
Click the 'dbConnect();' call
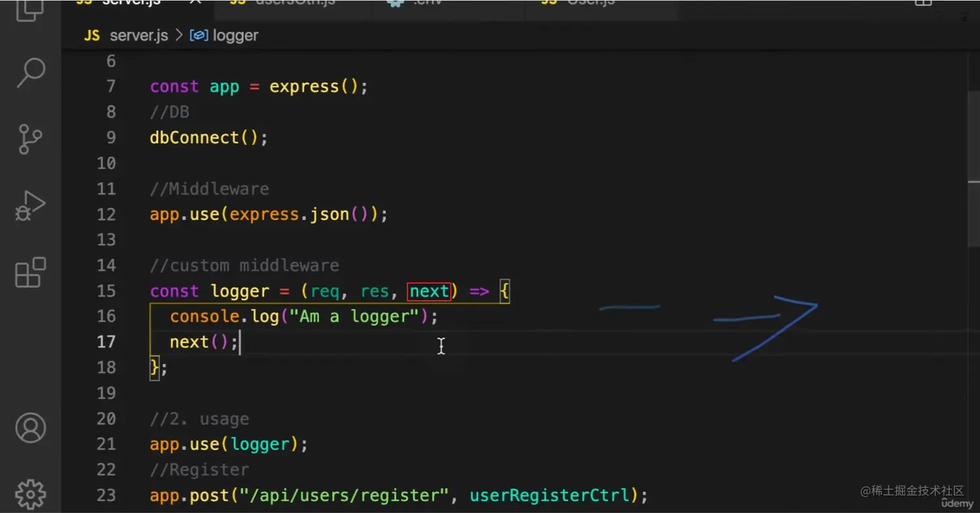click(209, 137)
